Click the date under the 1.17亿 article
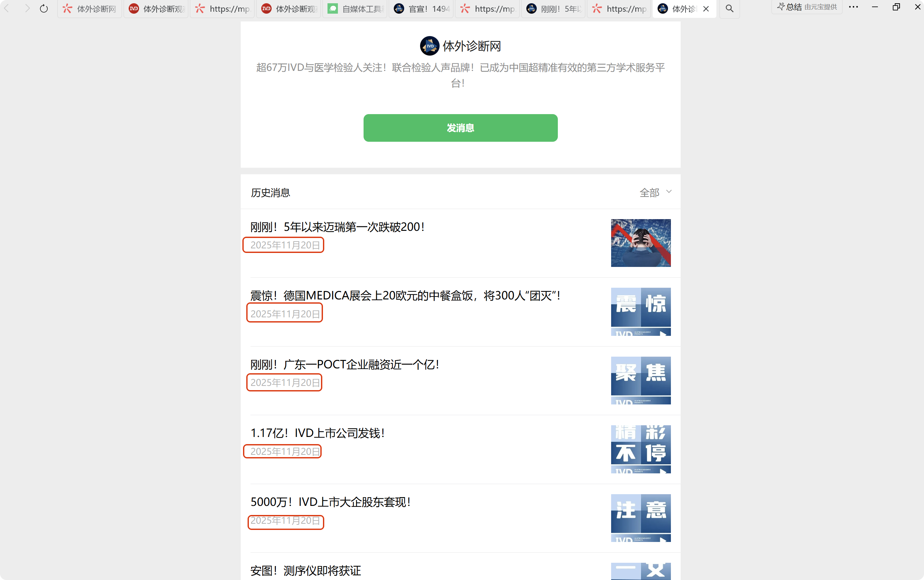The height and width of the screenshot is (580, 924). coord(285,452)
